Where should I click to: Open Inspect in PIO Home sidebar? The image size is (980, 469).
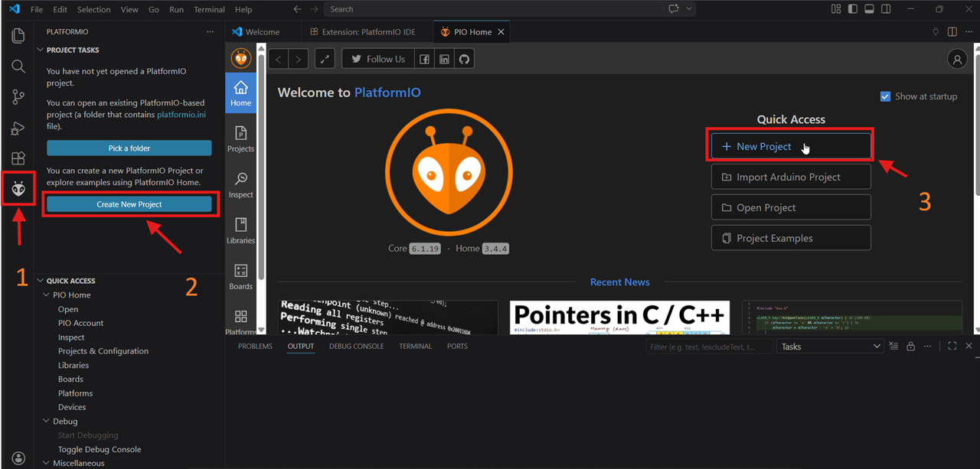click(x=240, y=185)
